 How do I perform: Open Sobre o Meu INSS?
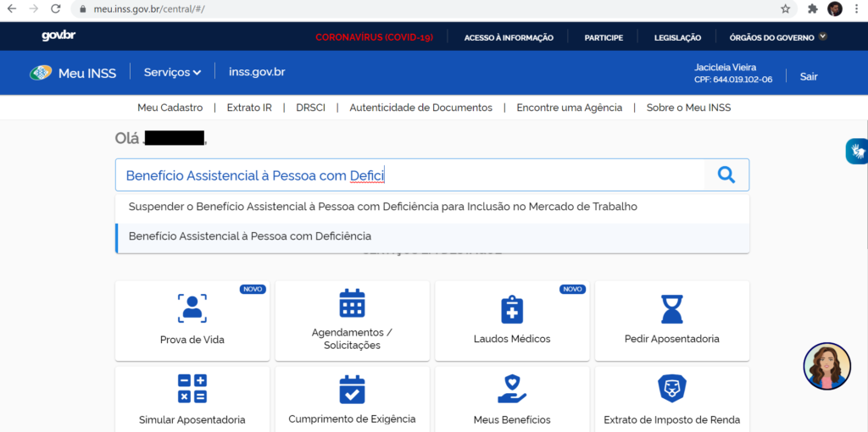point(688,108)
